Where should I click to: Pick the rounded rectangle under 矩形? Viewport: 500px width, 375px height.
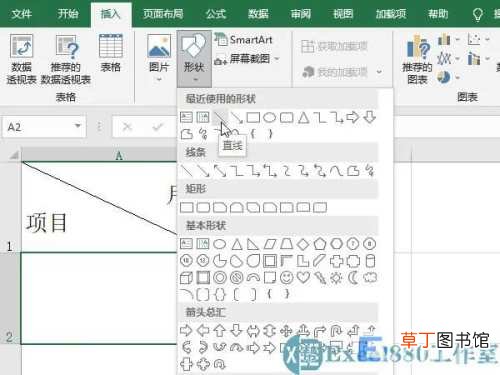pos(203,207)
